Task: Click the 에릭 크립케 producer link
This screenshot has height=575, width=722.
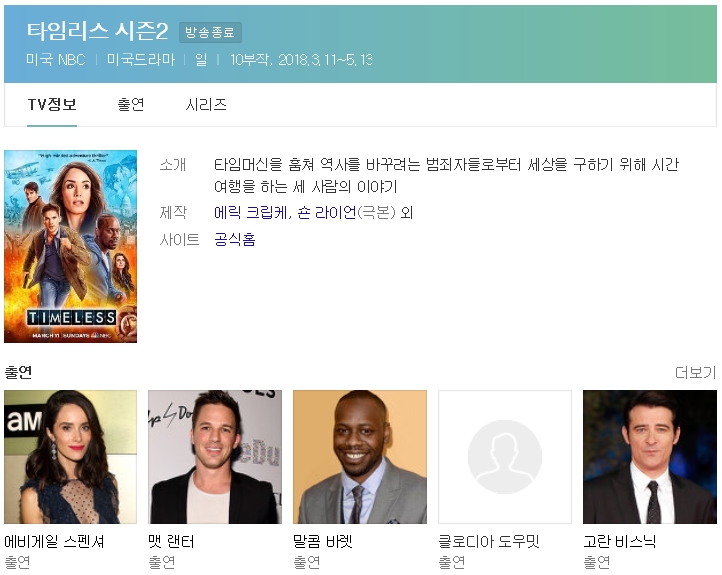Action: (251, 213)
